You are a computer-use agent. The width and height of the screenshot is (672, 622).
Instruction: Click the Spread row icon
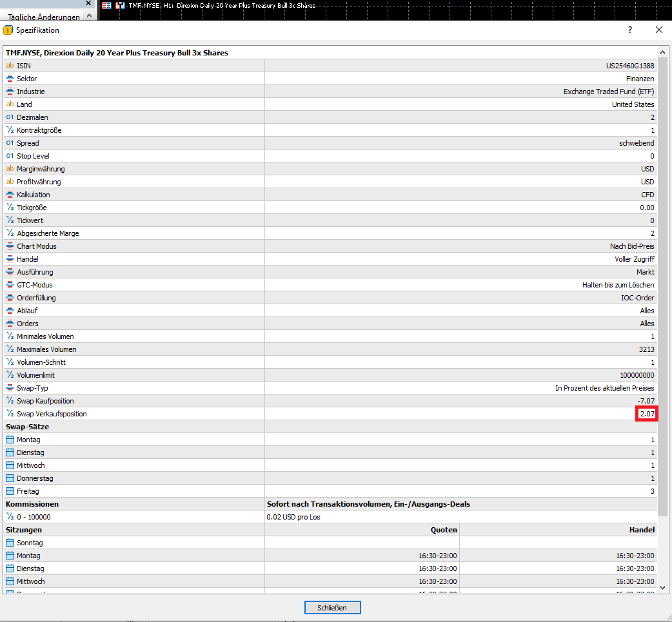tap(10, 142)
